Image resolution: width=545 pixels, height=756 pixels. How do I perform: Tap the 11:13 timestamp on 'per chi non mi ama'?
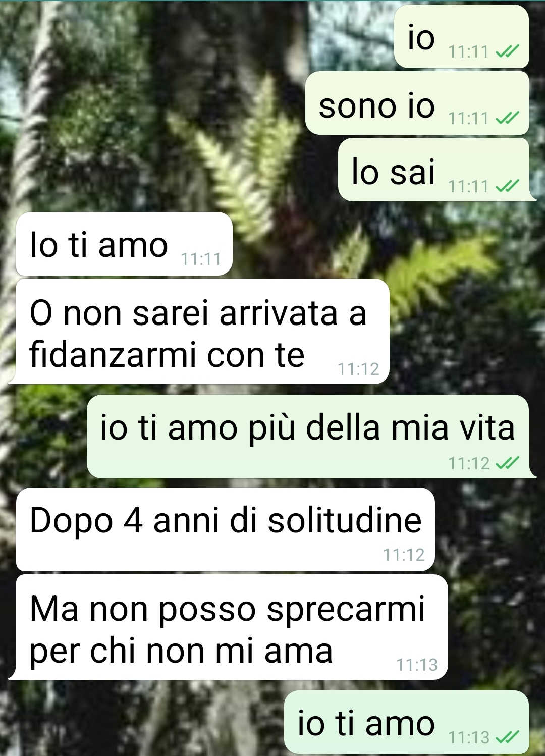tap(417, 665)
